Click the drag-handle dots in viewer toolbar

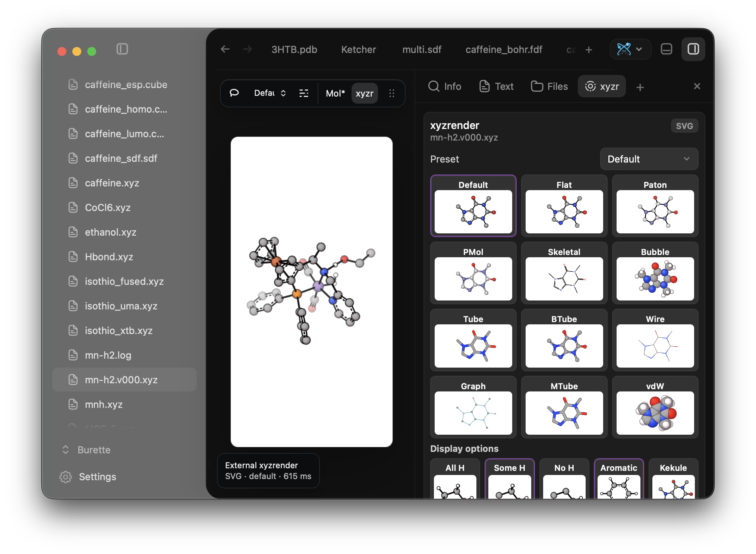click(x=391, y=93)
